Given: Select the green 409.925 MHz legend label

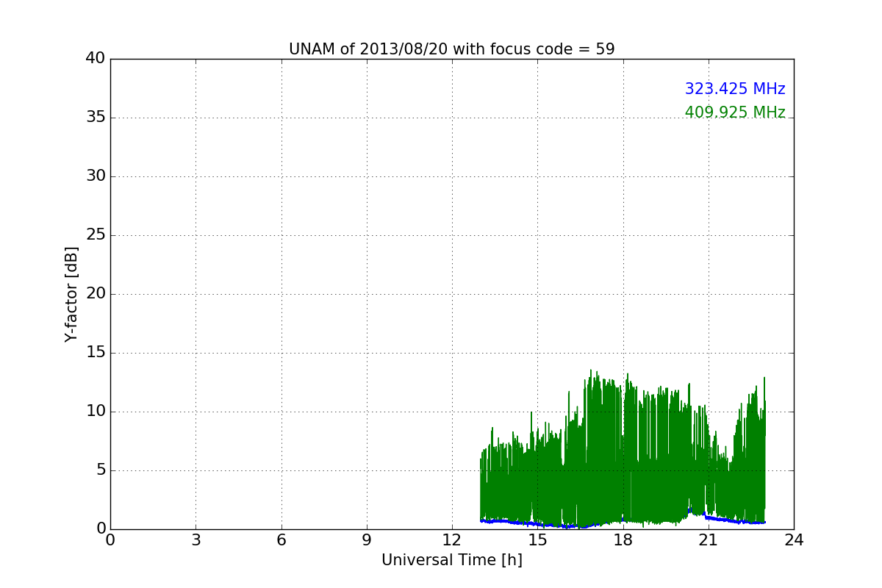Looking at the screenshot, I should tap(735, 112).
